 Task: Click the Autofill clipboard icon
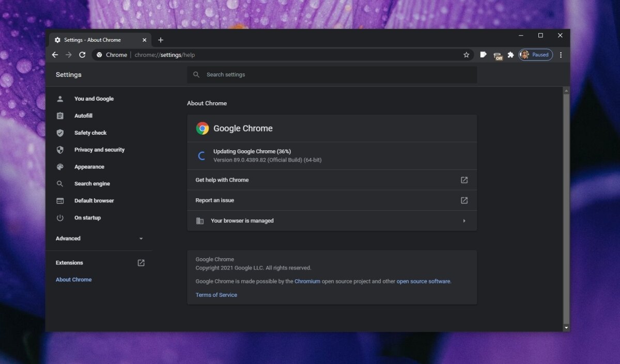click(60, 116)
